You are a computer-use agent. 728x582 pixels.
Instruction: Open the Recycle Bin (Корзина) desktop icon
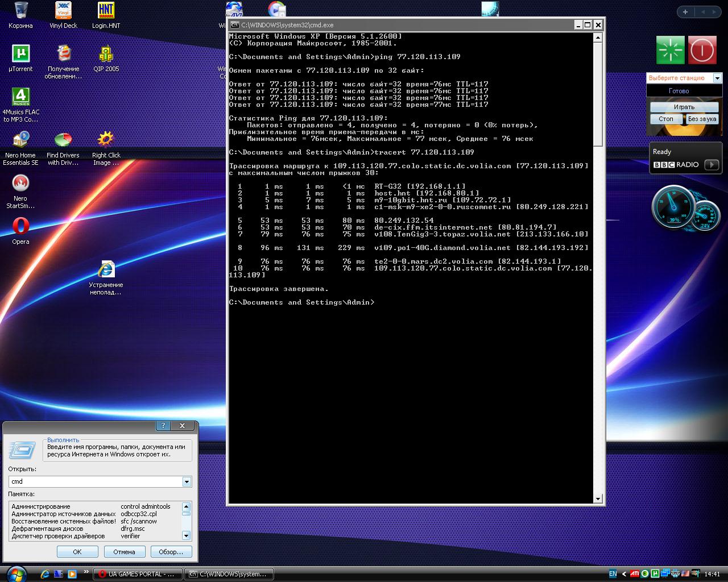[x=20, y=15]
